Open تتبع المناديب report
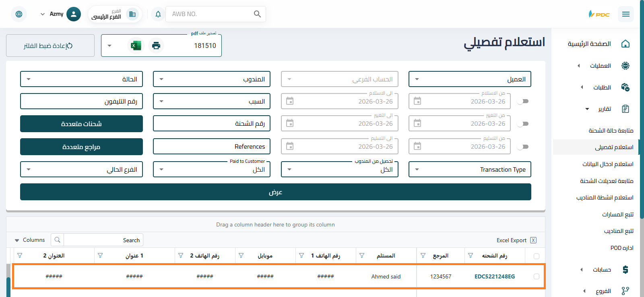The height and width of the screenshot is (297, 644). (x=619, y=231)
